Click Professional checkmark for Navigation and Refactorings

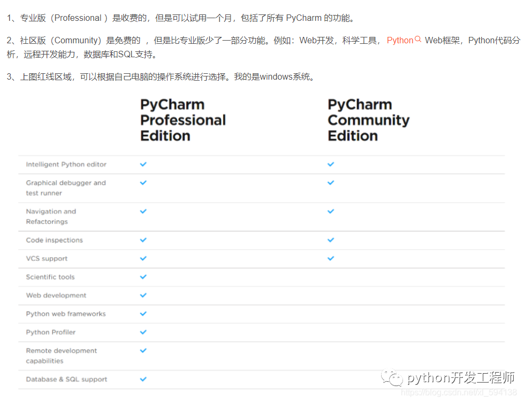[x=143, y=211]
